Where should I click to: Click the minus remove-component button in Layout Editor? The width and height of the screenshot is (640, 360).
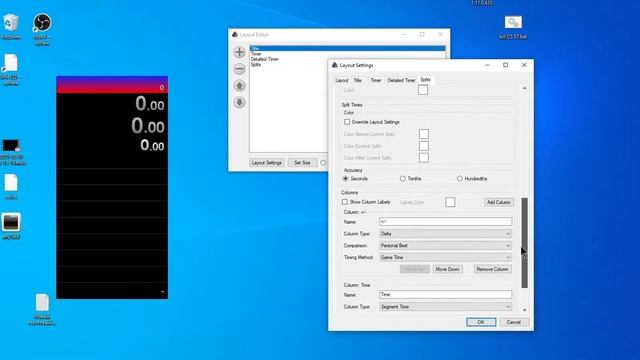coord(240,69)
